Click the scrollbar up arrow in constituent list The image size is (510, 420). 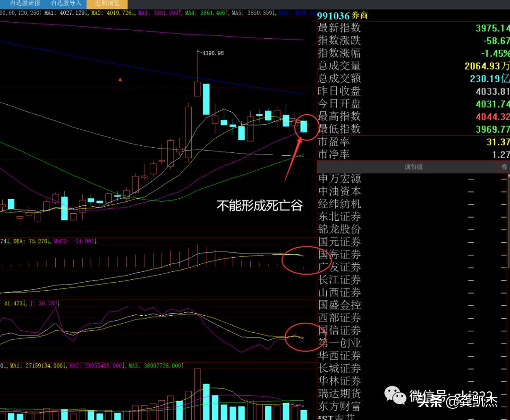click(509, 176)
